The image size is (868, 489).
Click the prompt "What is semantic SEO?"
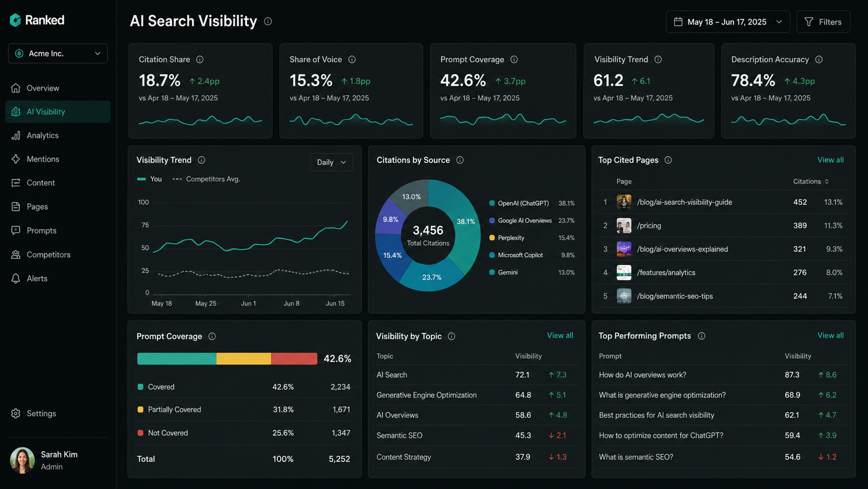point(636,457)
